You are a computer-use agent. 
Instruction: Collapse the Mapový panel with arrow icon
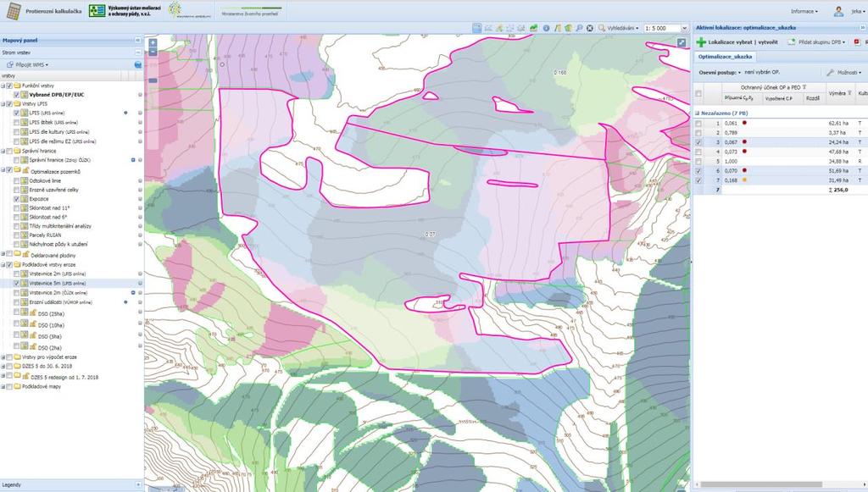click(138, 41)
